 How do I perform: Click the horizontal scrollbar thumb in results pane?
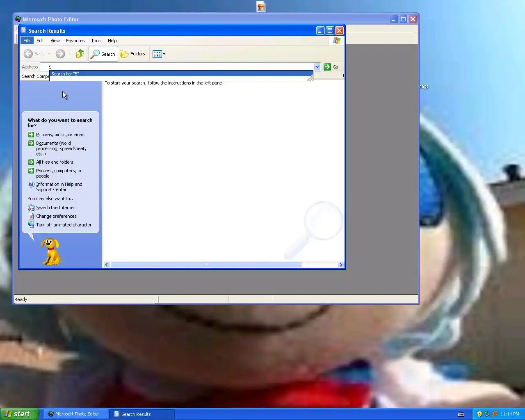click(x=206, y=265)
